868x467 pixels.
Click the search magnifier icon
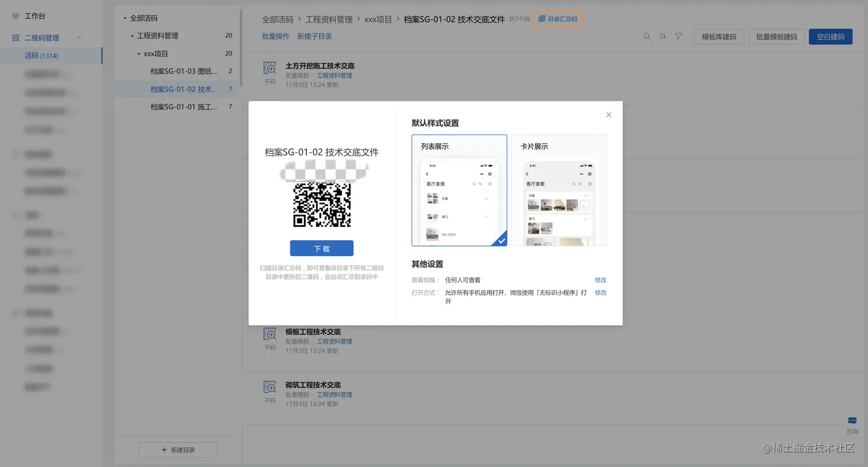(646, 36)
